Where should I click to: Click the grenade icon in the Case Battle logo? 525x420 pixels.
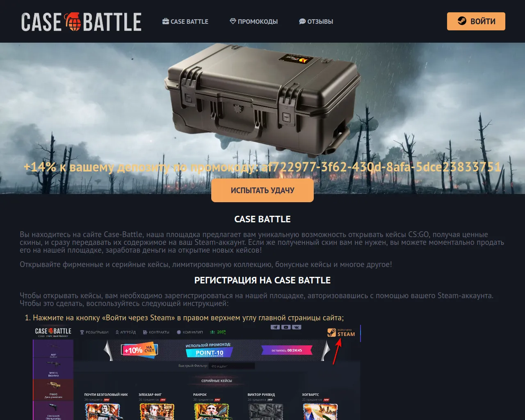[73, 22]
